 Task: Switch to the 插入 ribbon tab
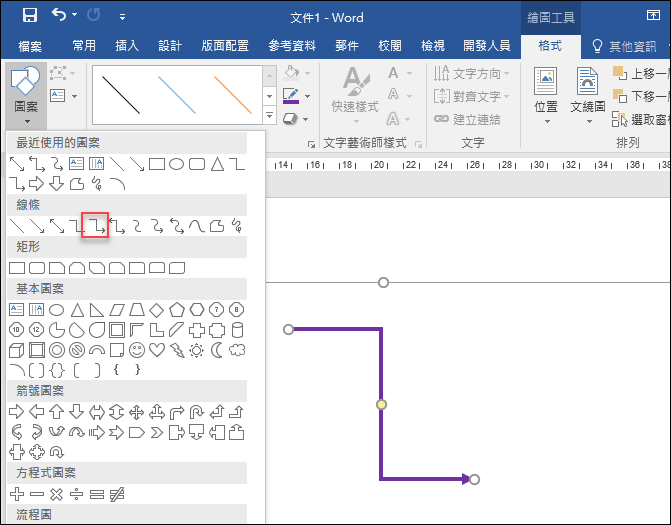(x=127, y=46)
